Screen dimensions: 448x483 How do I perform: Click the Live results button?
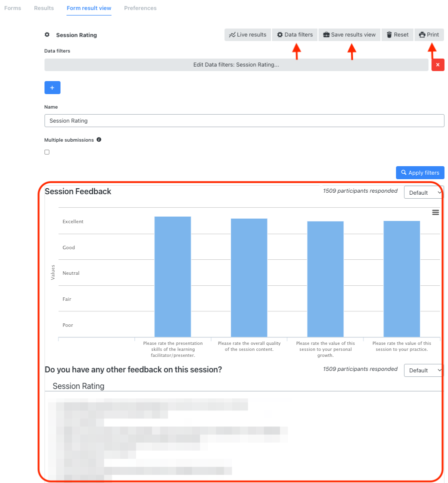click(247, 35)
